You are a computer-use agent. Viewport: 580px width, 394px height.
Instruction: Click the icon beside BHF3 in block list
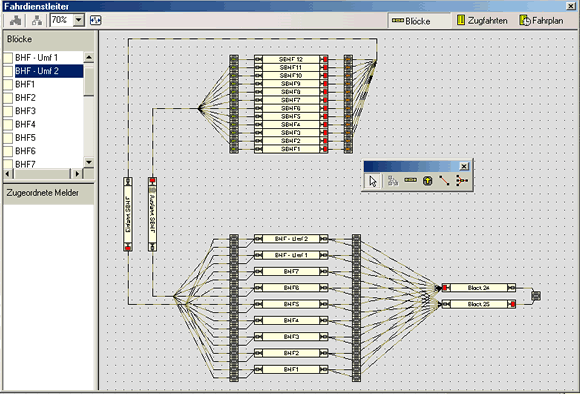[8, 111]
